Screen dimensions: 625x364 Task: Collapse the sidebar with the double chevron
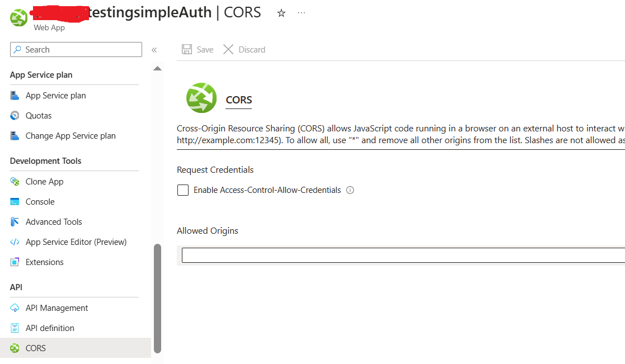tap(154, 49)
